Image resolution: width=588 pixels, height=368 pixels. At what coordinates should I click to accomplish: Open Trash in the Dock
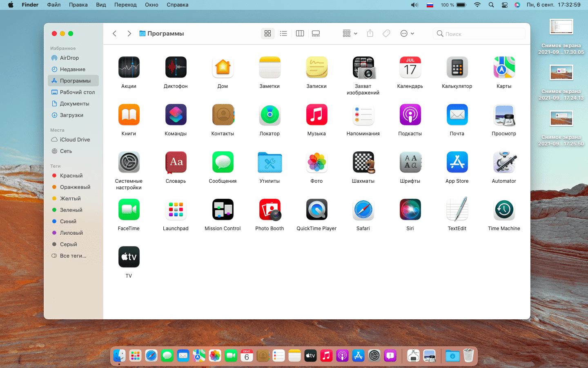[x=468, y=356]
